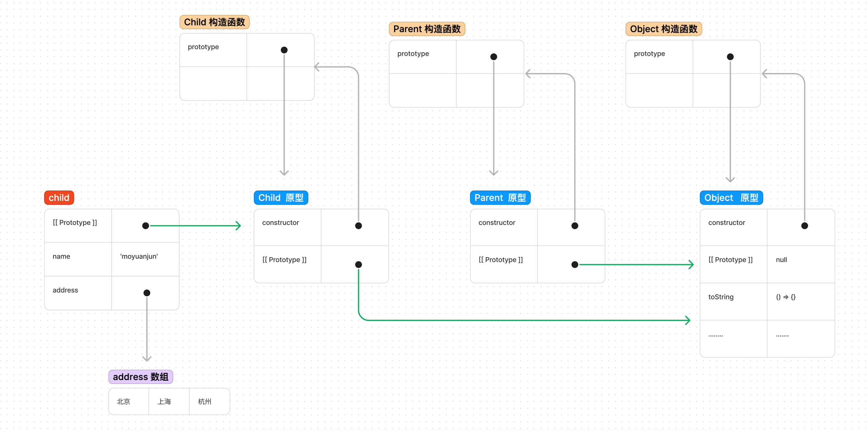Click the purple address 数组 label
Screen dimensions: 868x431
[141, 376]
